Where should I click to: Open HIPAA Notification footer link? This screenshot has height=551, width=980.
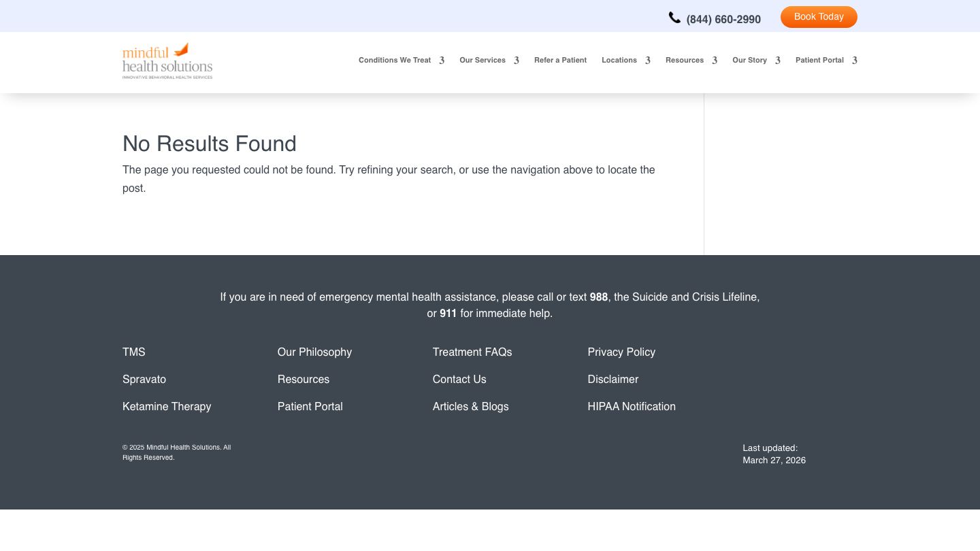coord(632,407)
